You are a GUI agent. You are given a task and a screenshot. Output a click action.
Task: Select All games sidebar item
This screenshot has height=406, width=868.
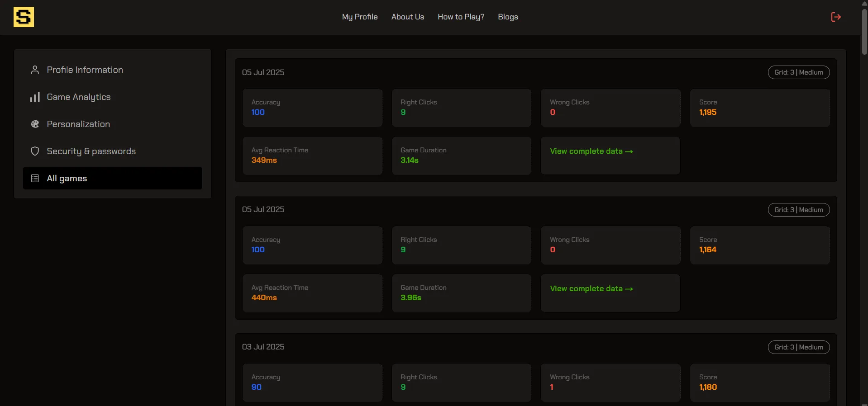tap(113, 178)
